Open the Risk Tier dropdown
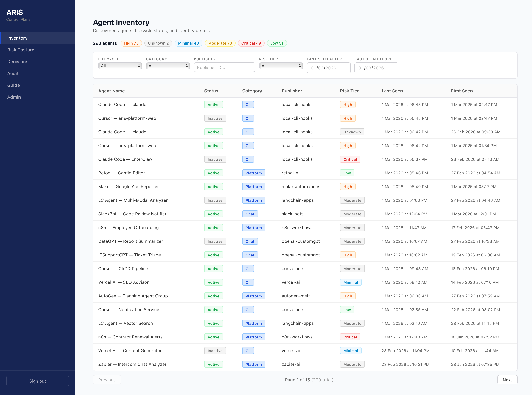 point(281,66)
